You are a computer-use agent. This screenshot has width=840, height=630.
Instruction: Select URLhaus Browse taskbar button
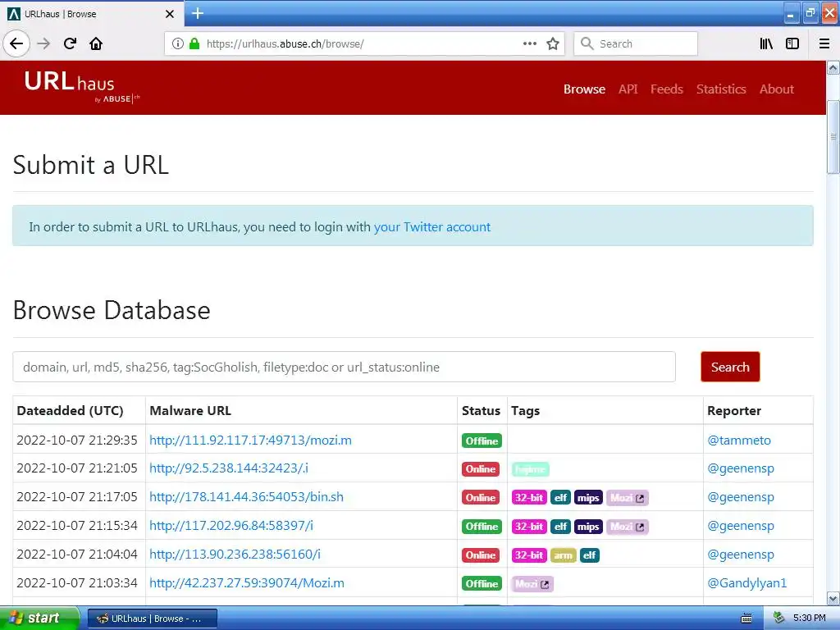click(152, 619)
